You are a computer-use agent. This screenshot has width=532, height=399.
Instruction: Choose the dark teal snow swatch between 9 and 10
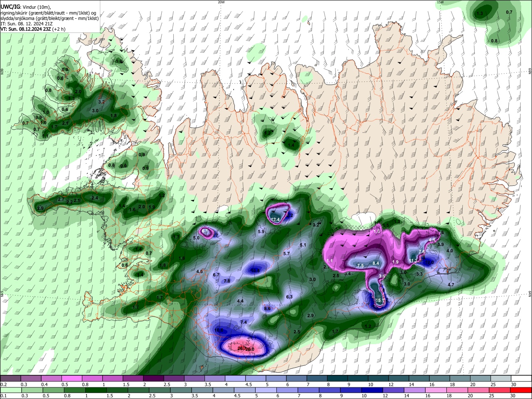pyautogui.click(x=358, y=379)
